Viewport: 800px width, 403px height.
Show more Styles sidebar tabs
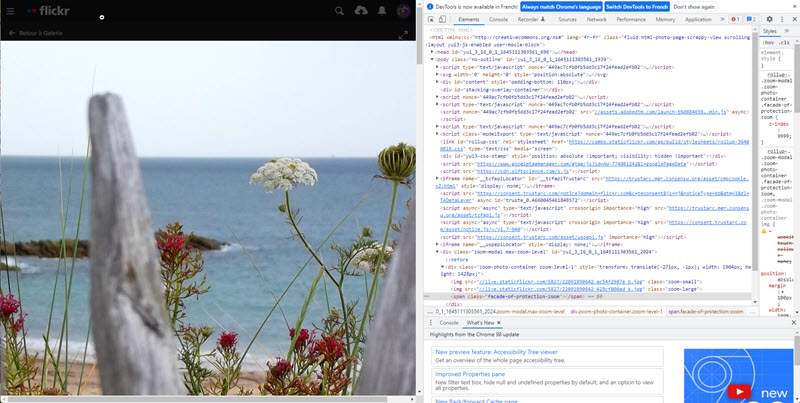[x=786, y=31]
